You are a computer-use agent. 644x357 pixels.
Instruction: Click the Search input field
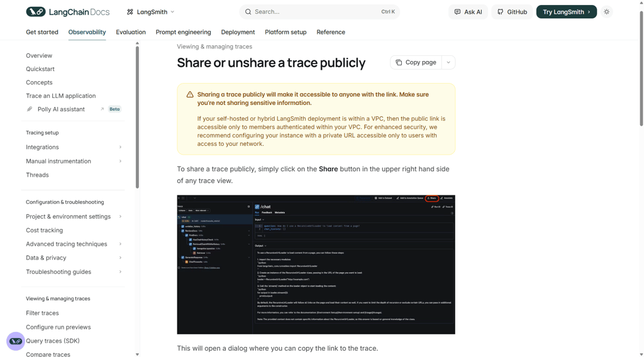[x=319, y=12]
